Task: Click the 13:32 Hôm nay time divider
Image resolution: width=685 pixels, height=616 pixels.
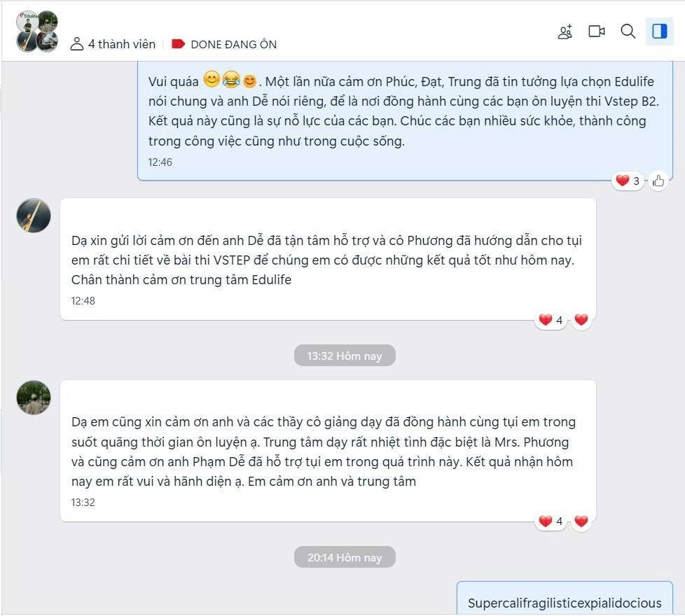Action: tap(345, 356)
